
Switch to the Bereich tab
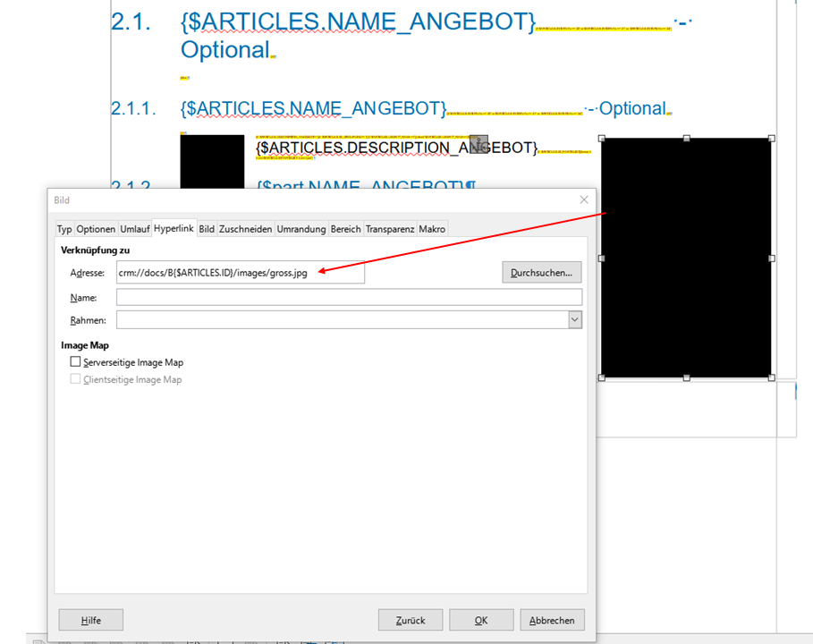[x=346, y=229]
